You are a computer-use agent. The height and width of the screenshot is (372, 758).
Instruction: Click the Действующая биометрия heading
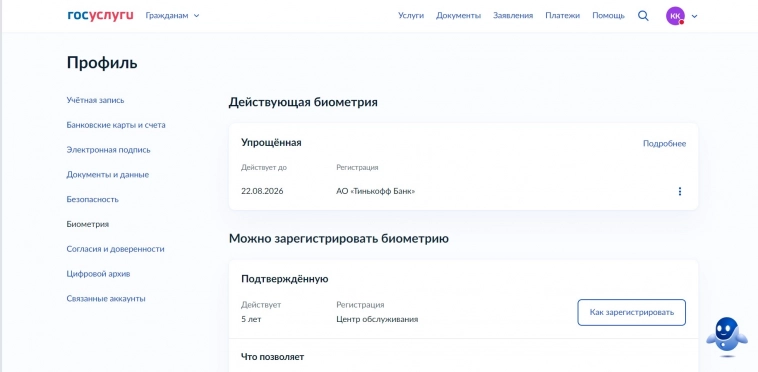303,102
